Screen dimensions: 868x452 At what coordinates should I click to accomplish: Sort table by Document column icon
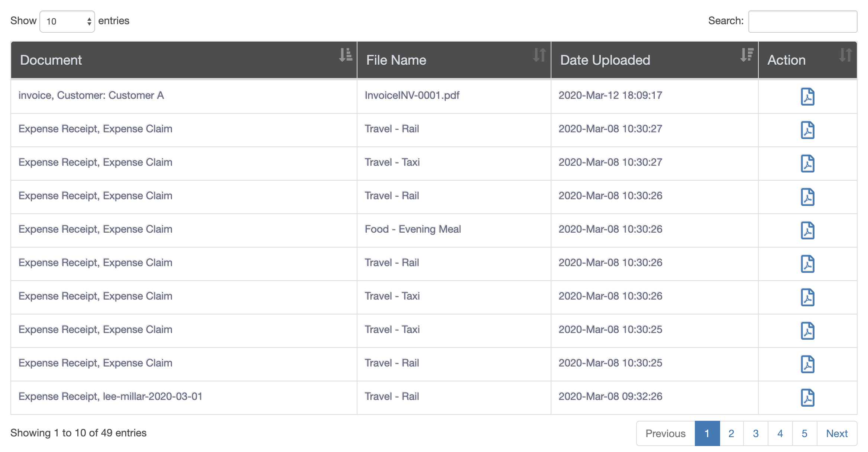pyautogui.click(x=346, y=55)
